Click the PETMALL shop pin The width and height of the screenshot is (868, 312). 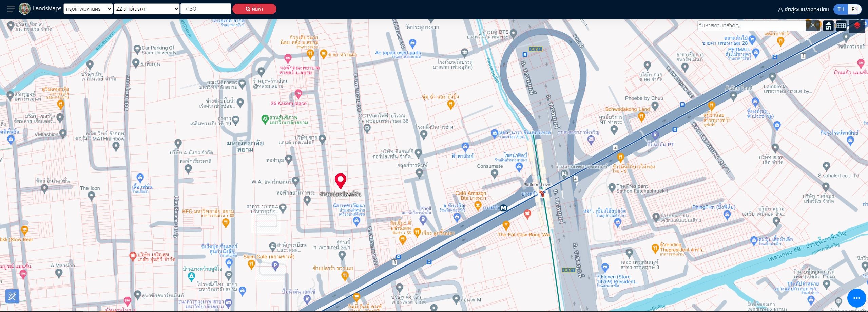(x=756, y=53)
